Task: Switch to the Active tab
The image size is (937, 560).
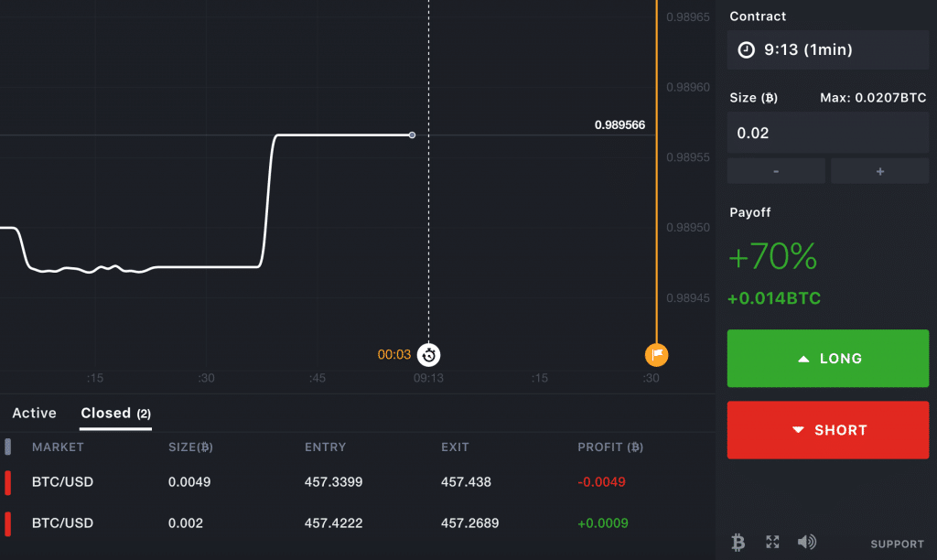Action: tap(34, 414)
